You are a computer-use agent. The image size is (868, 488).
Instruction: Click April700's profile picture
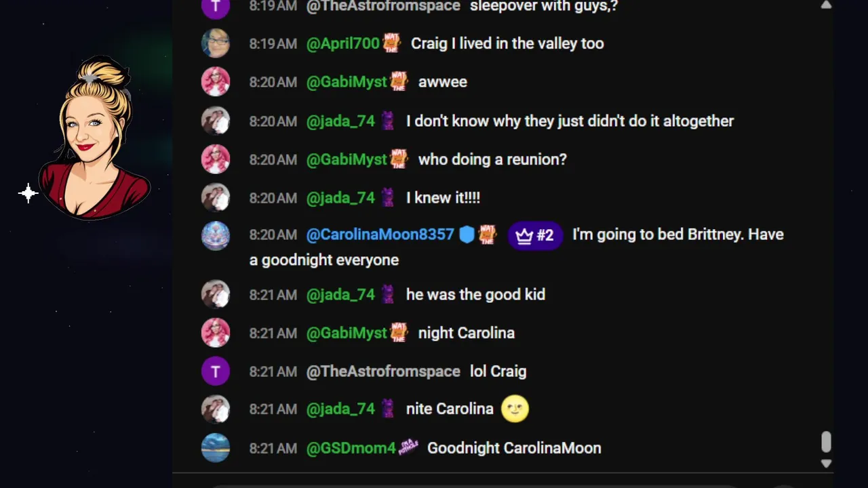216,43
